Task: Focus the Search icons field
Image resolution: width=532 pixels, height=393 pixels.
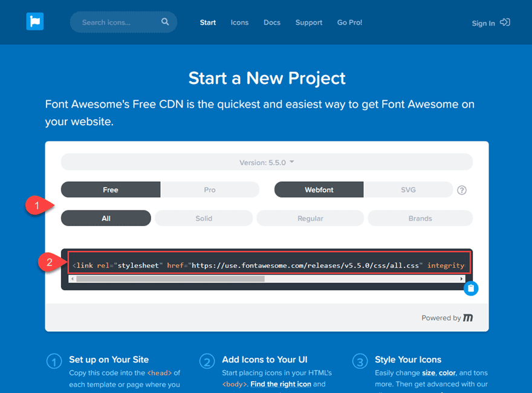Action: point(123,22)
